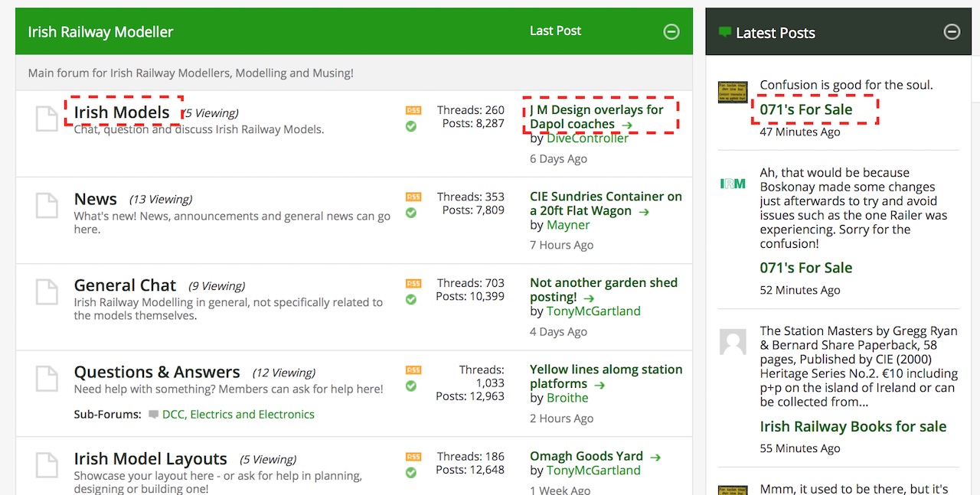
Task: Click the IRM avatar in Latest Posts
Action: 733,184
